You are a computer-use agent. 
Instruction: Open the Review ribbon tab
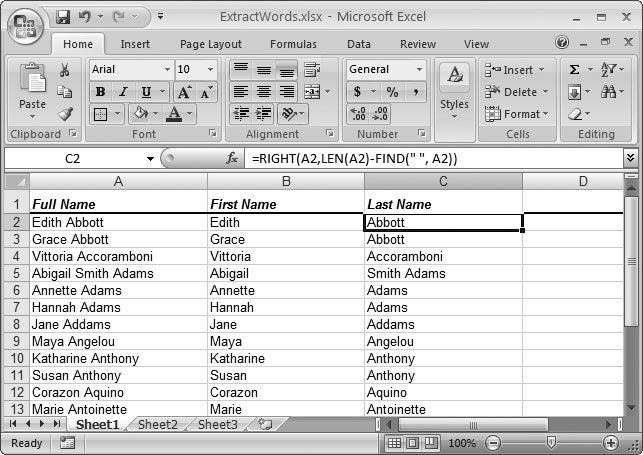(x=418, y=44)
